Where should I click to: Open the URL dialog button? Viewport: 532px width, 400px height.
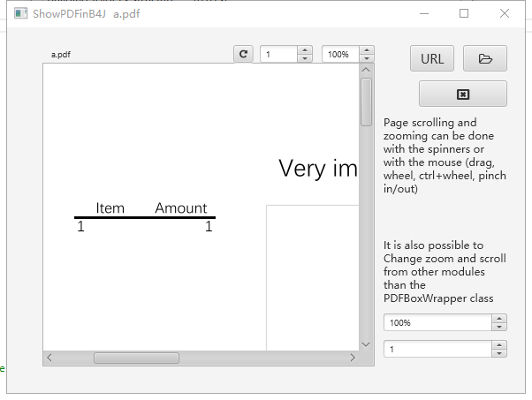(432, 58)
